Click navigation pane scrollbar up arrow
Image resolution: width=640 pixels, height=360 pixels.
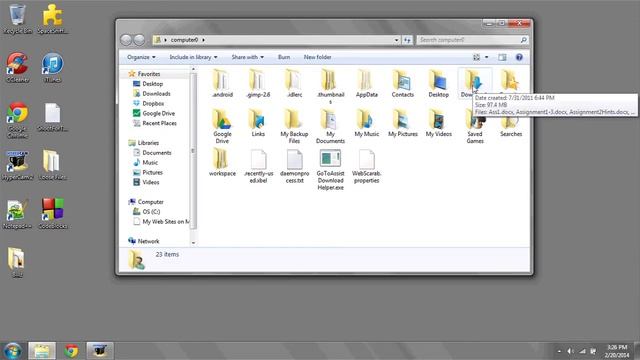[193, 70]
